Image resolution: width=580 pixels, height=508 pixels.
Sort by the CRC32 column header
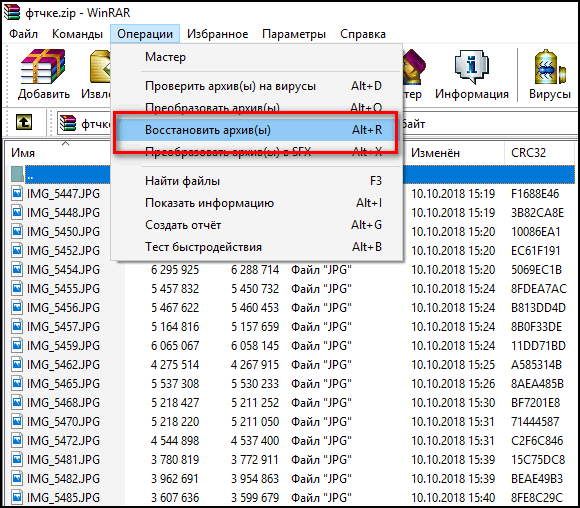(x=528, y=153)
